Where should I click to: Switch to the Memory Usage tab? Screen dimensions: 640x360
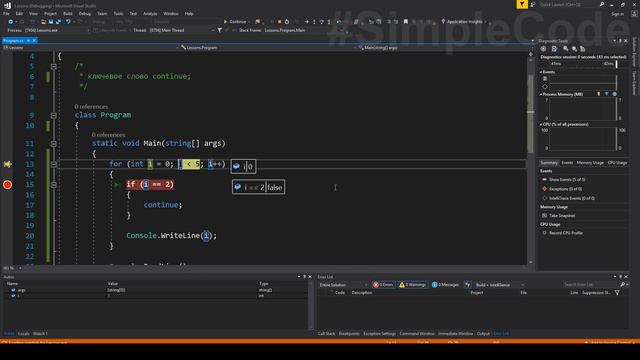coord(590,163)
